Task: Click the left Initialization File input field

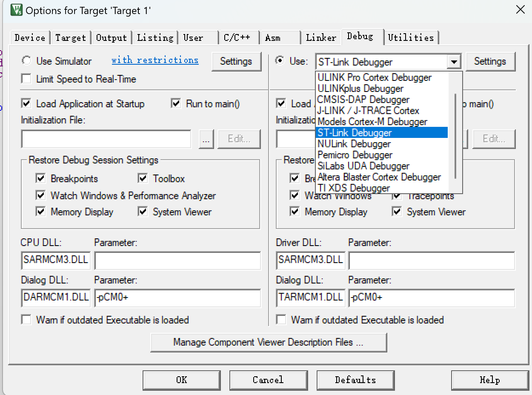Action: point(106,139)
